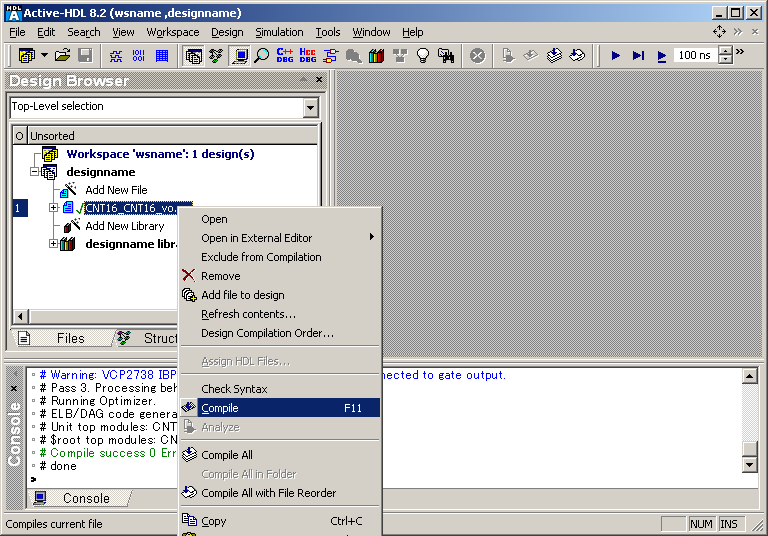Choose Design Compilation Order... entry

pos(280,333)
